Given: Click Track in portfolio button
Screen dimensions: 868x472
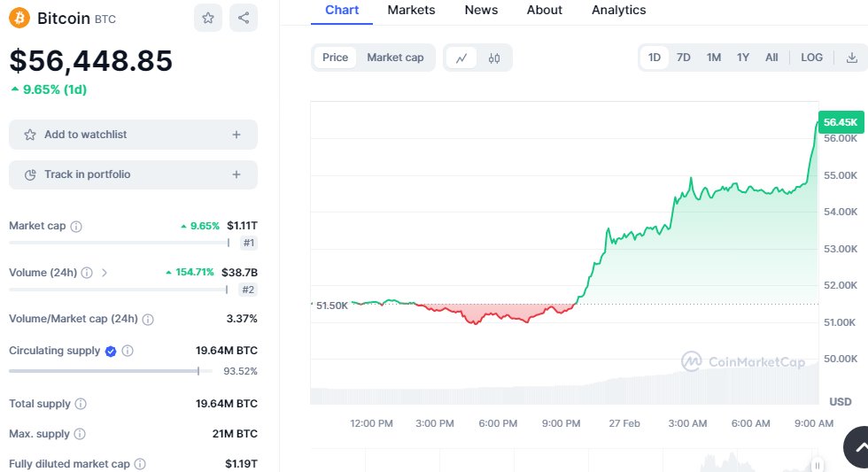Looking at the screenshot, I should [x=133, y=174].
